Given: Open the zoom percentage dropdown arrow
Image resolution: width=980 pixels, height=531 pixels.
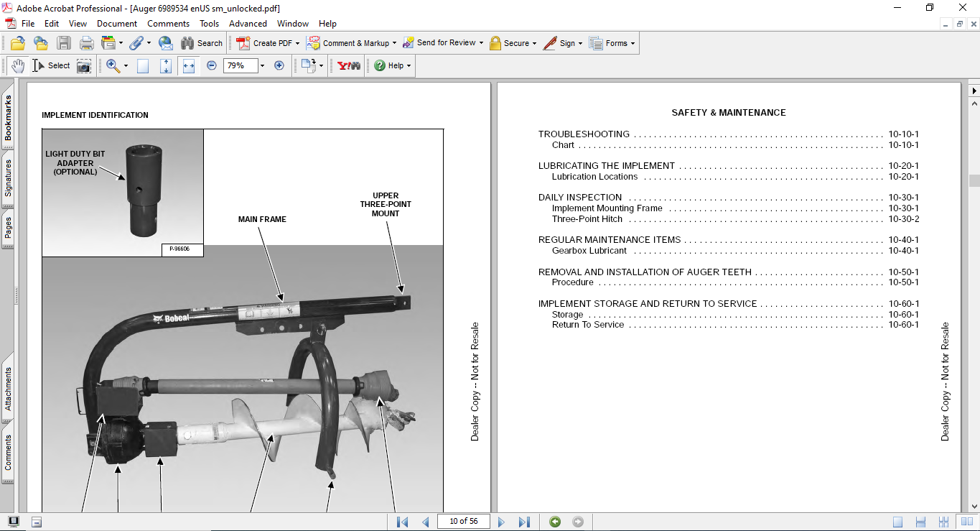Looking at the screenshot, I should point(262,65).
